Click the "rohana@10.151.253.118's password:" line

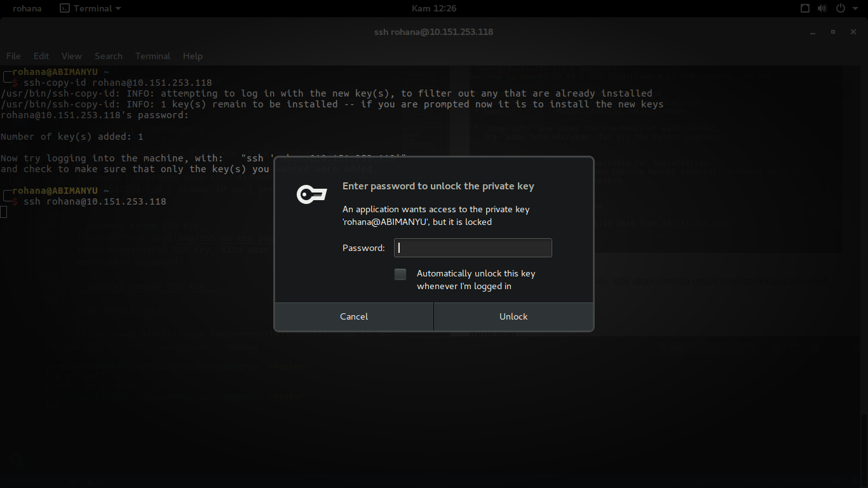(95, 115)
